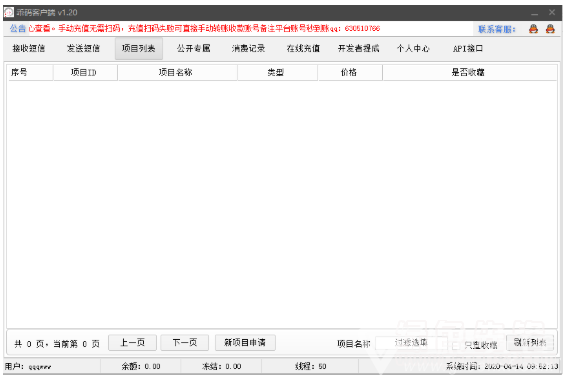
Task: Select the 项目列表 tab
Action: click(x=139, y=48)
